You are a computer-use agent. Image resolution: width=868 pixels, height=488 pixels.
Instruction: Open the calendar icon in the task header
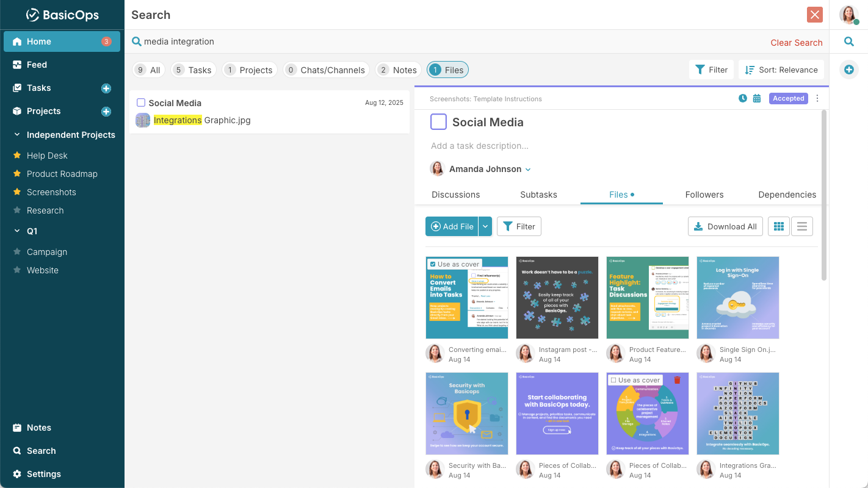coord(757,98)
